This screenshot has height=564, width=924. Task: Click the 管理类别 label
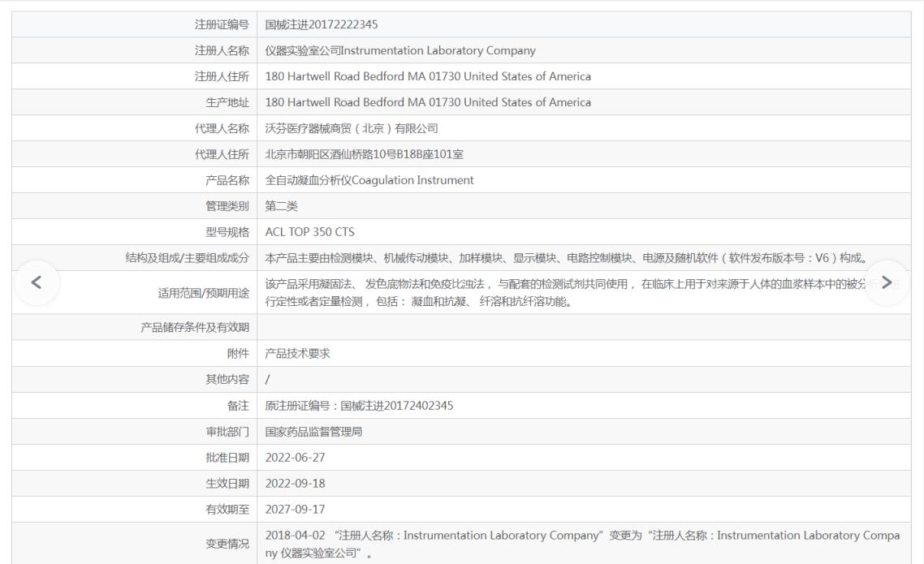point(227,205)
